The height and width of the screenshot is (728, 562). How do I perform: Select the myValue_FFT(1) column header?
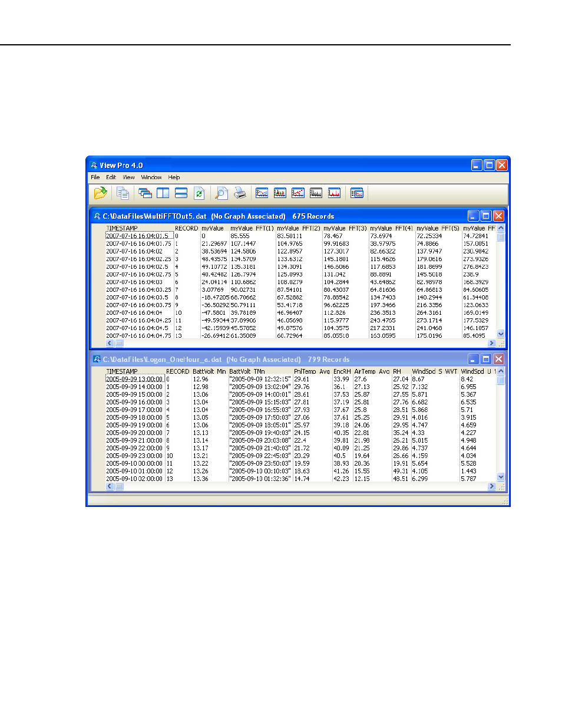252,228
